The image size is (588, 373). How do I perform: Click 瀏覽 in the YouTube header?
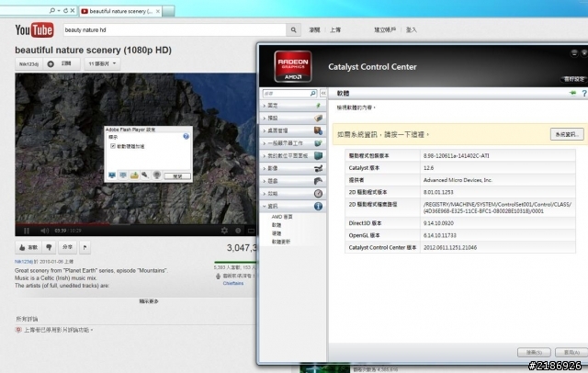pyautogui.click(x=314, y=30)
